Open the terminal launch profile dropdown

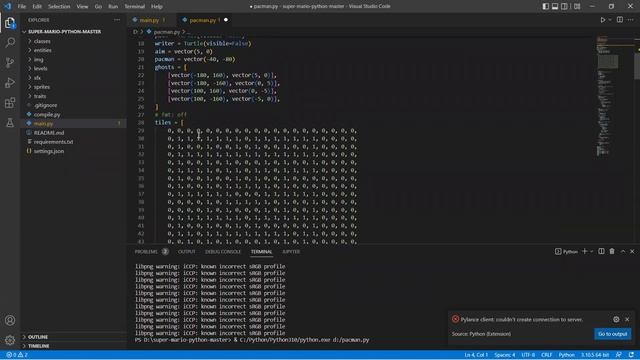point(591,251)
